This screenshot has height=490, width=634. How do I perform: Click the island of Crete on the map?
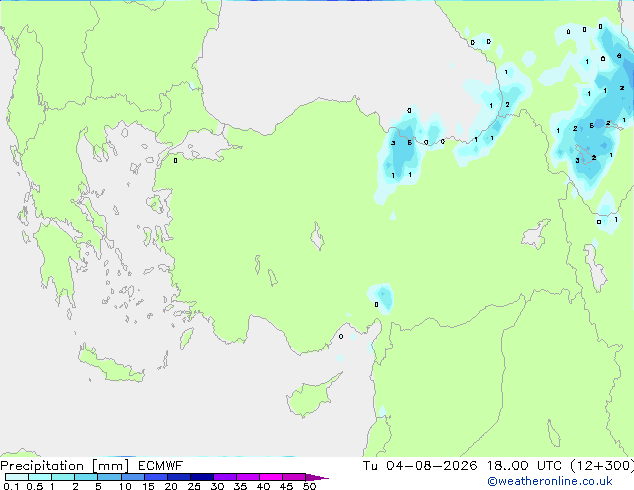(110, 366)
